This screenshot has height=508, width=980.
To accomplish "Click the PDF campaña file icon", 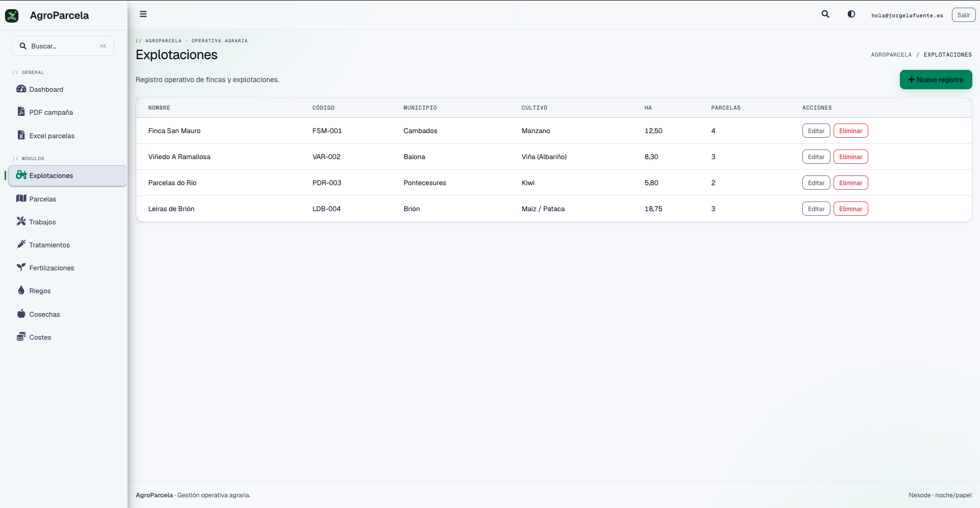I will (x=21, y=112).
